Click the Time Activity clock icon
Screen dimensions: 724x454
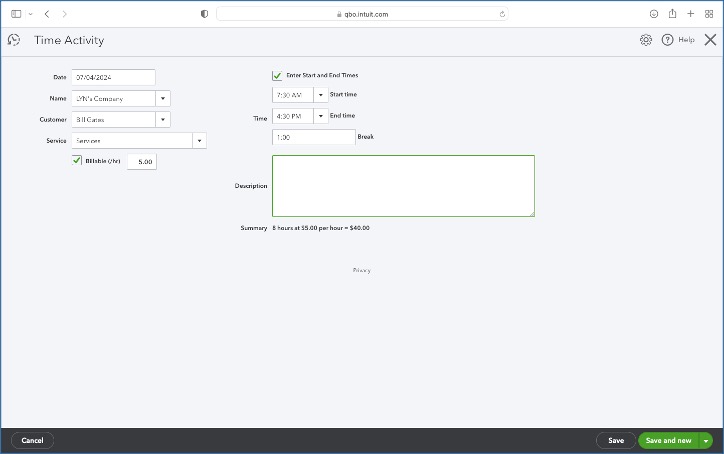[x=14, y=40]
